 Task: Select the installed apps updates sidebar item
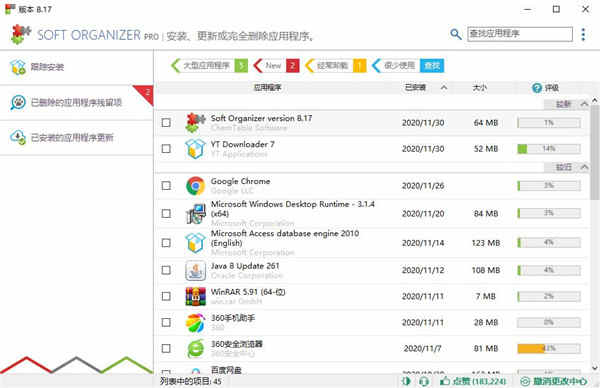(x=77, y=138)
